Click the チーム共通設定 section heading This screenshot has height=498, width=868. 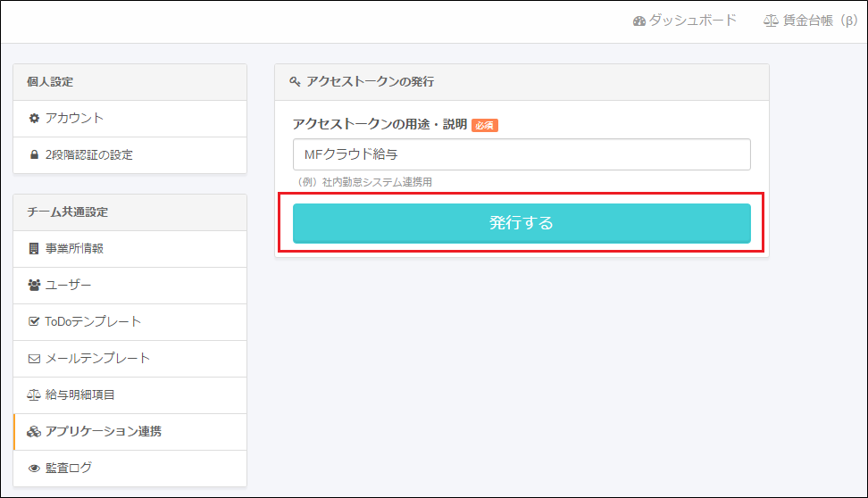click(68, 212)
